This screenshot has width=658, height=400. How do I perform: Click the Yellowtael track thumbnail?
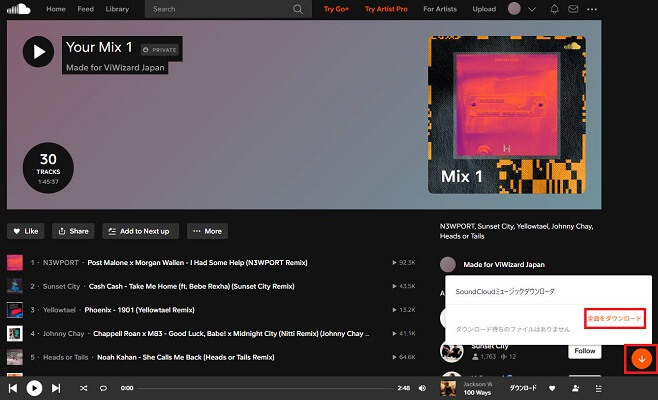[x=15, y=310]
